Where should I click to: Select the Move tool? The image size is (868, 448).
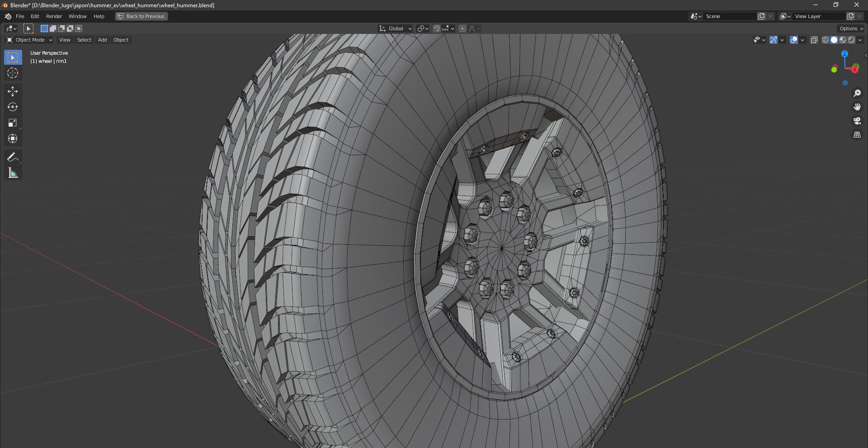[x=13, y=91]
